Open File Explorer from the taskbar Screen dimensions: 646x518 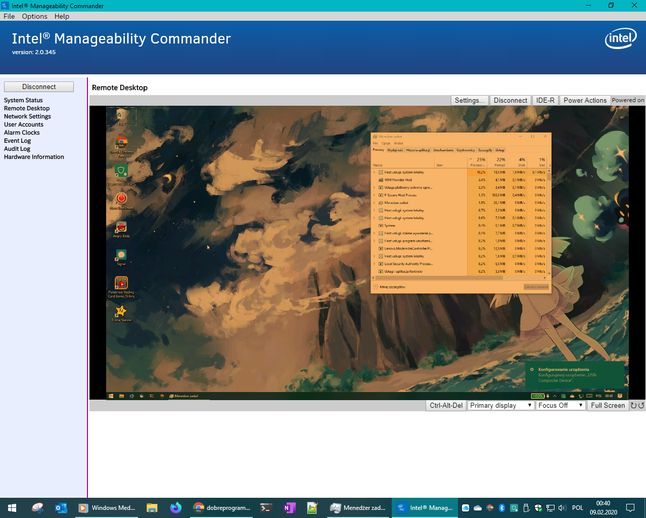pyautogui.click(x=152, y=508)
